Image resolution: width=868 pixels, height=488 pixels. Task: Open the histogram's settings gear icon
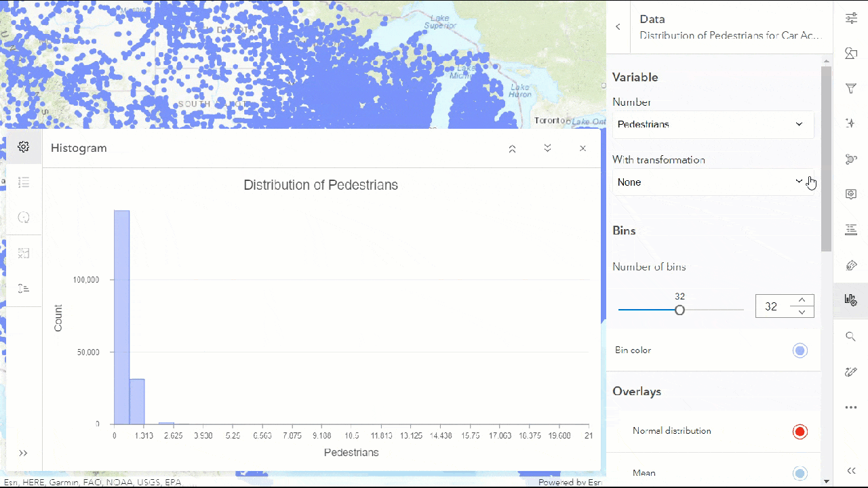pos(23,146)
